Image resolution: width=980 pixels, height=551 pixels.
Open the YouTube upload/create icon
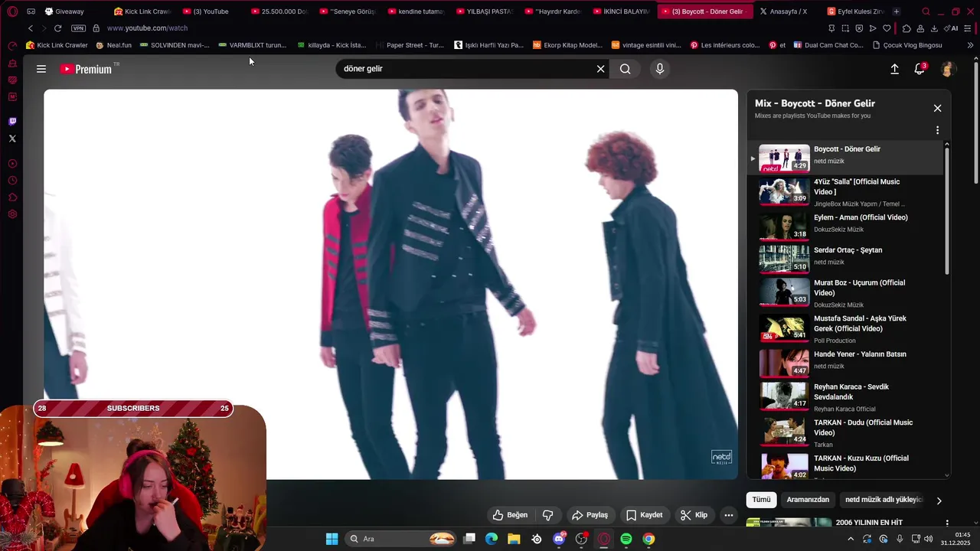tap(894, 69)
